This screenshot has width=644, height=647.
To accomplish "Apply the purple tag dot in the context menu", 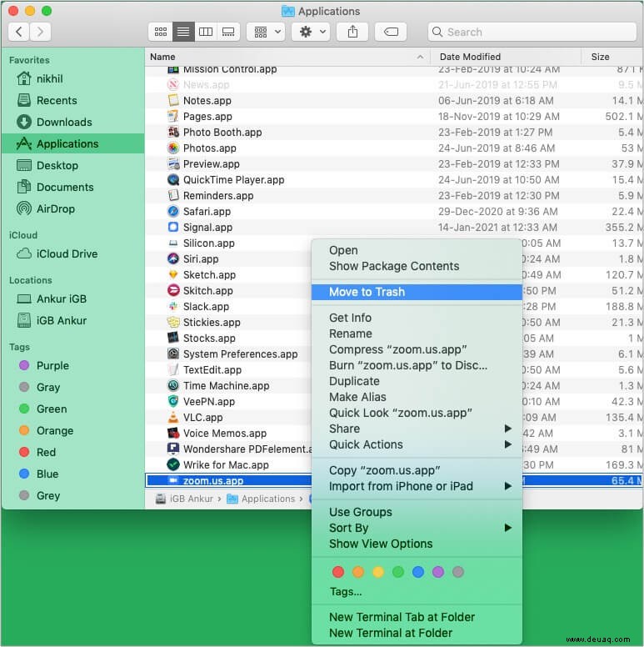I will (x=438, y=572).
